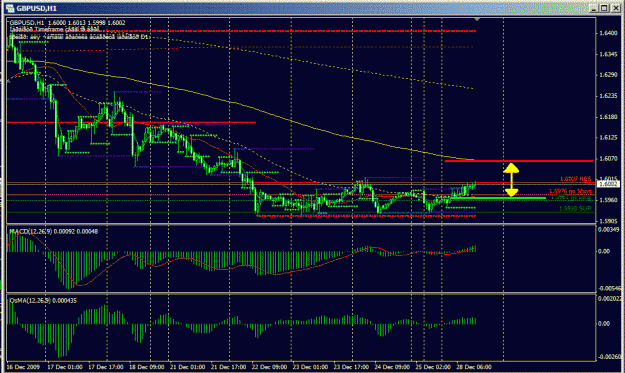Click 1.6345 on the price axis
This screenshot has width=625, height=373.
(x=608, y=54)
